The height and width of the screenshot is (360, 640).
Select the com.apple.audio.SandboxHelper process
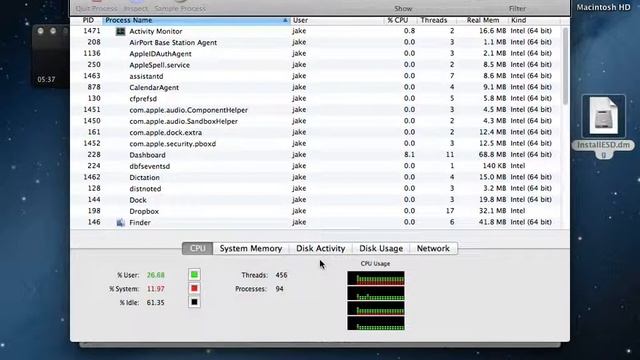click(316, 121)
